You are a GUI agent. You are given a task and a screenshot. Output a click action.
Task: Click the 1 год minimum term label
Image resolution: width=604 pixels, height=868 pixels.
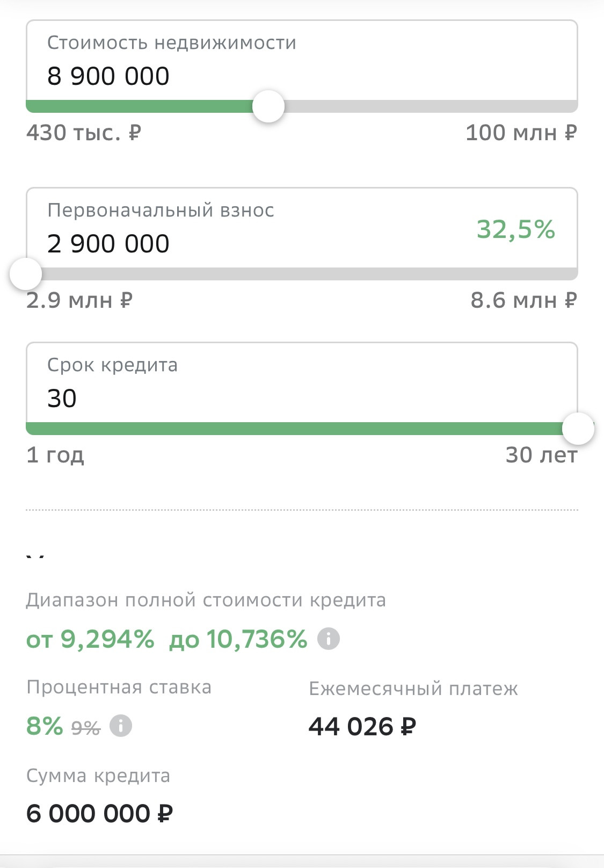tap(55, 455)
